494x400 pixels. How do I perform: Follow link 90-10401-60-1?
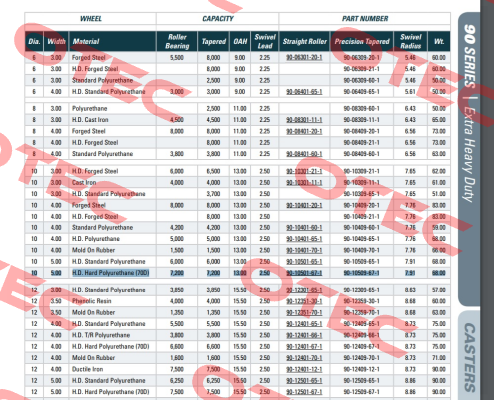coord(304,228)
